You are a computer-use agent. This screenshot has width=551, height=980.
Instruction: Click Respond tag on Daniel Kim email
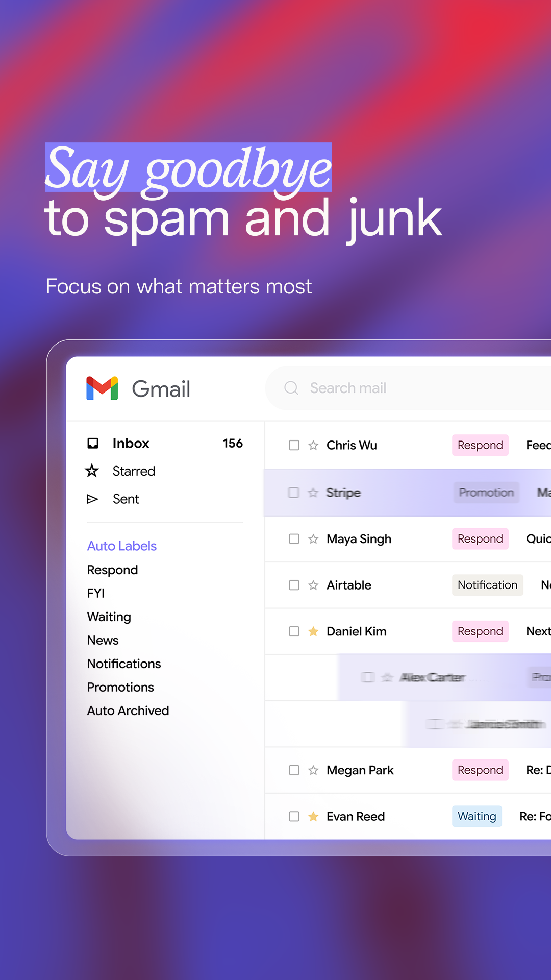click(x=480, y=631)
